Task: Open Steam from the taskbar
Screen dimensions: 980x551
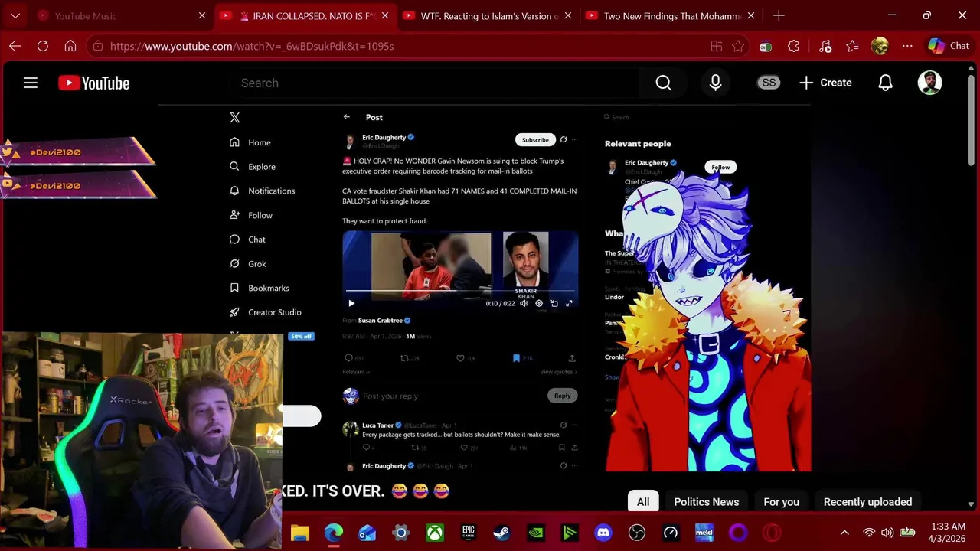Action: point(501,533)
